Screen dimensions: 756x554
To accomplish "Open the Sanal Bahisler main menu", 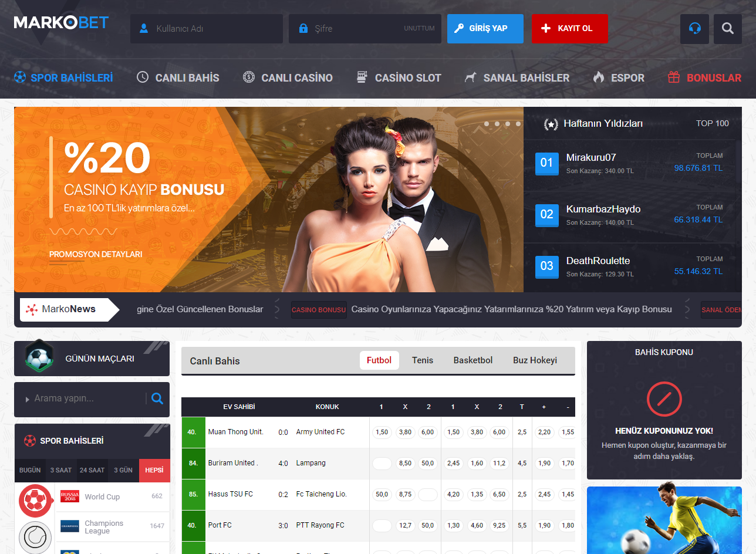I will [517, 77].
